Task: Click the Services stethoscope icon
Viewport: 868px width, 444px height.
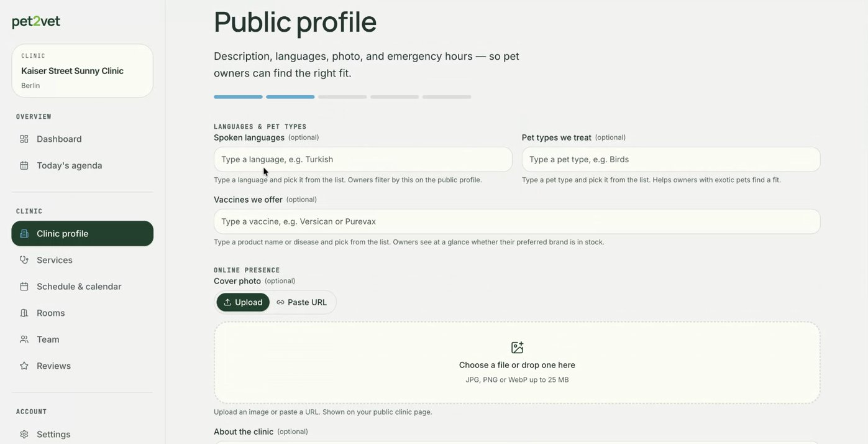Action: tap(24, 260)
